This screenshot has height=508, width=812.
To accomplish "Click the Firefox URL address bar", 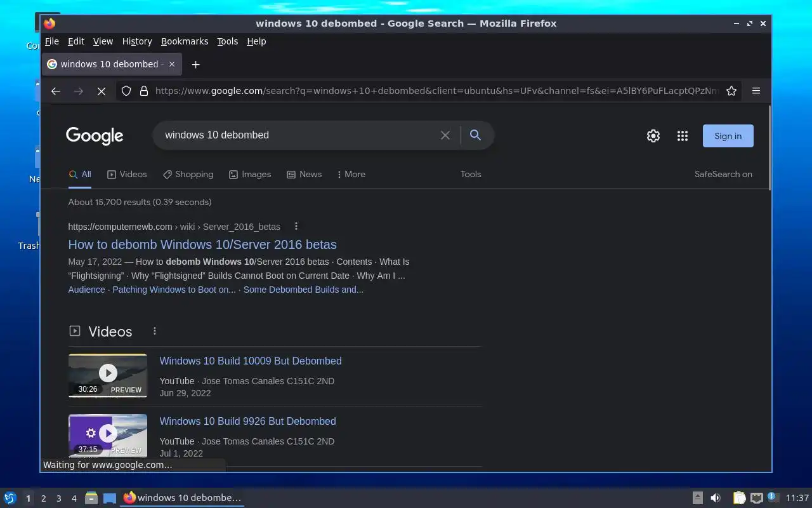I will 436,91.
